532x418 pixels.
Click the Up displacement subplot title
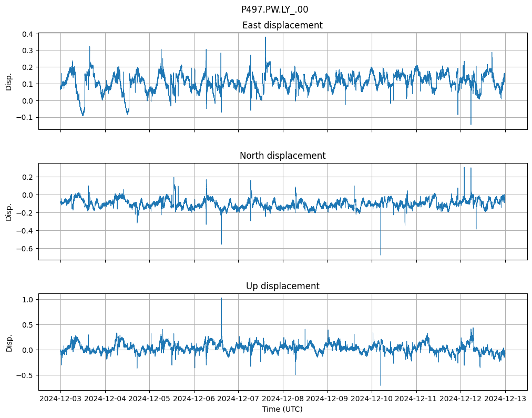(282, 286)
